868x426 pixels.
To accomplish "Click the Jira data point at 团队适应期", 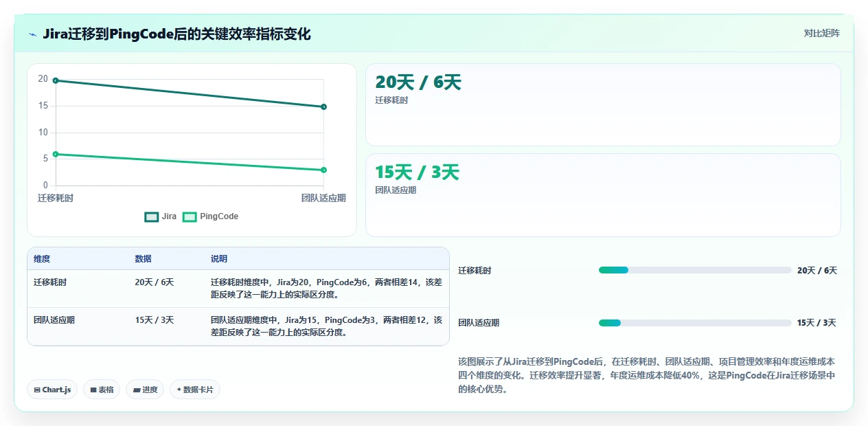I will (x=323, y=106).
